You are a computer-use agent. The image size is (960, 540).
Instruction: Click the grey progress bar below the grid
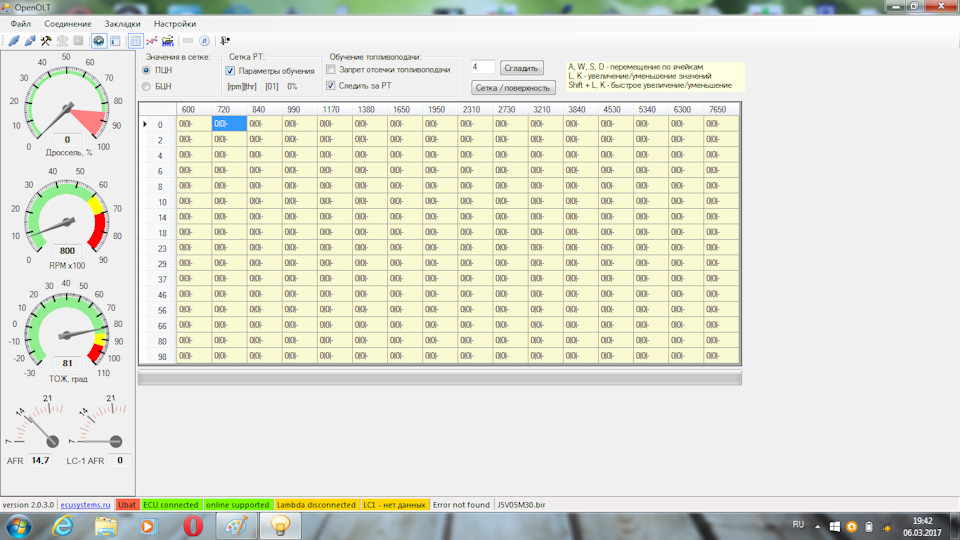[x=440, y=378]
